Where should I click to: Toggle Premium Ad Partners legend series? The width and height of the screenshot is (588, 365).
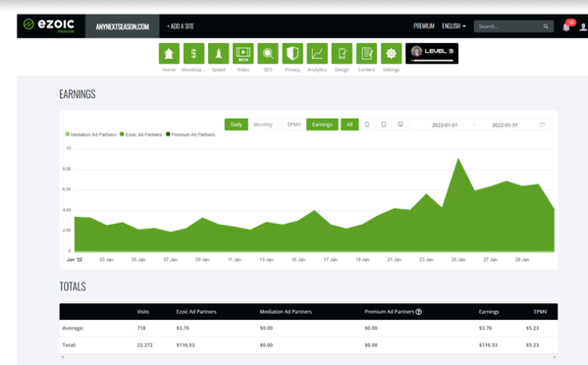[x=190, y=134]
